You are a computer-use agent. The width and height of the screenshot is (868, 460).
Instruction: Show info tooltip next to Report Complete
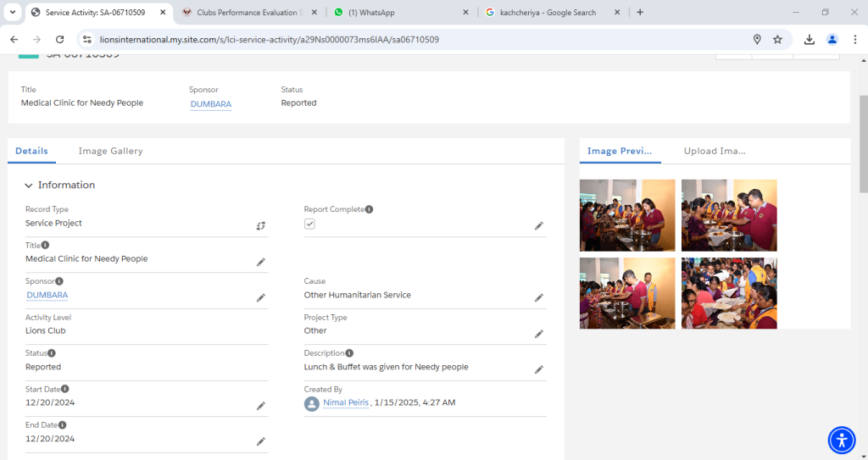[x=370, y=209]
